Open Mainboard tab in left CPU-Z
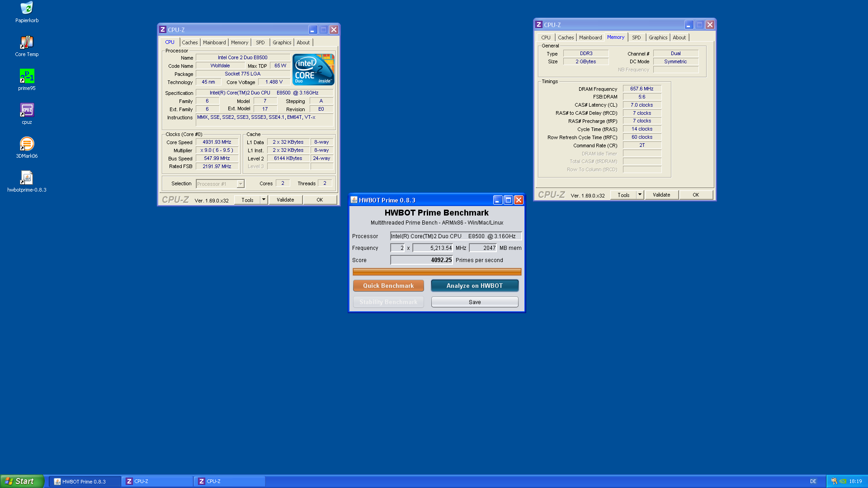The height and width of the screenshot is (488, 868). tap(214, 42)
